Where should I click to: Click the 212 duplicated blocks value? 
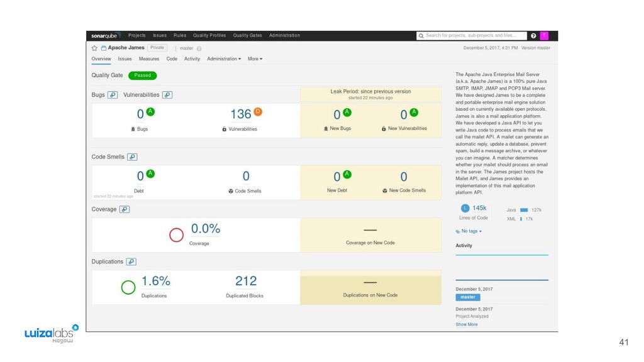[x=246, y=281]
